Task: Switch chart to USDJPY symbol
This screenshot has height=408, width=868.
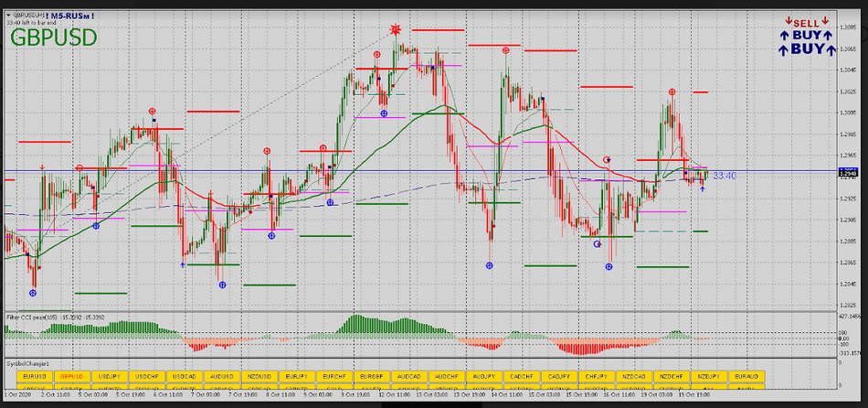Action: 110,376
